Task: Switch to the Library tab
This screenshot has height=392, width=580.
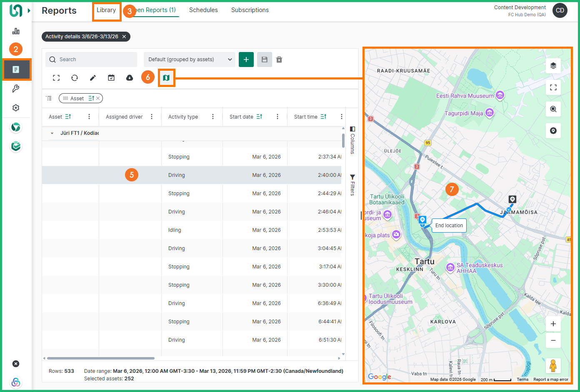Action: point(106,10)
